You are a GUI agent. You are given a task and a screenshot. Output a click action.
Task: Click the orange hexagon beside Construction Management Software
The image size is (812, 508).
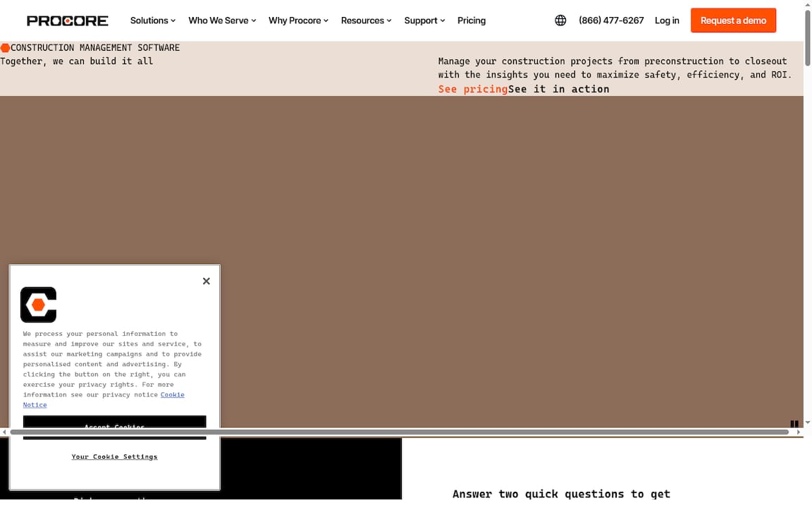[5, 48]
